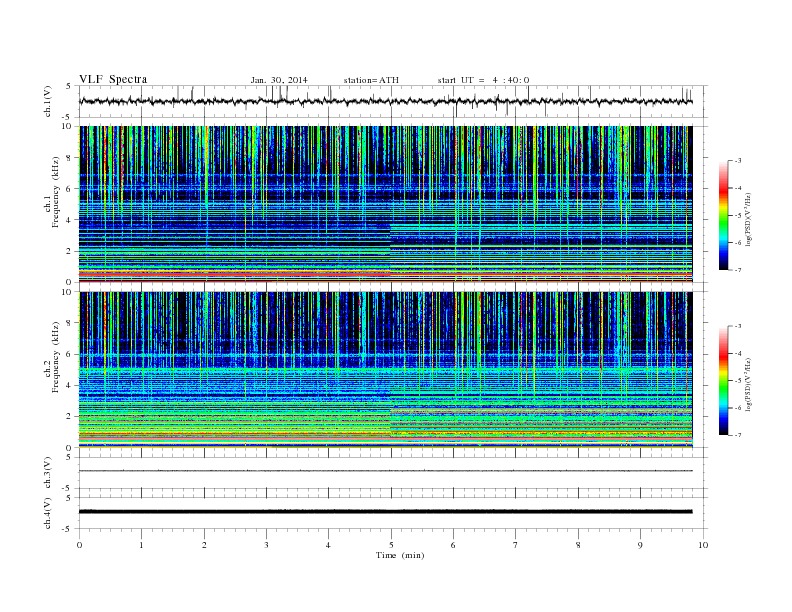Click the "-7" label on ch.2 colorbar
This screenshot has width=792, height=612.
click(738, 435)
